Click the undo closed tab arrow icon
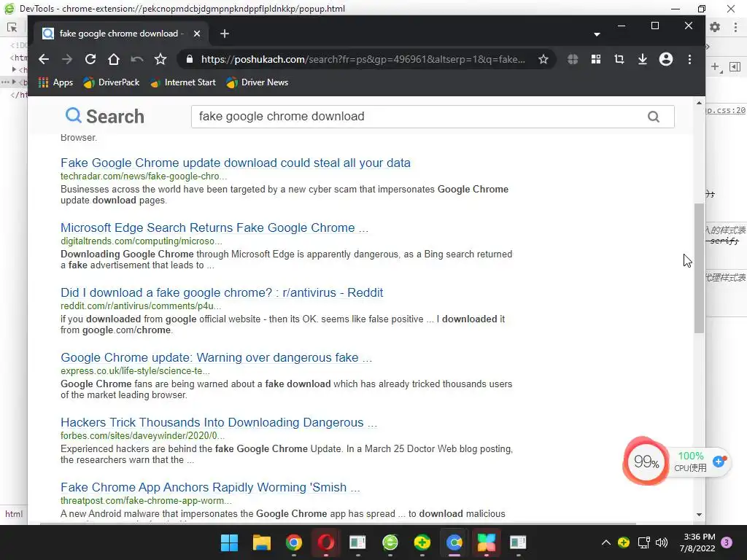Viewport: 747px width, 560px height. coord(136,59)
